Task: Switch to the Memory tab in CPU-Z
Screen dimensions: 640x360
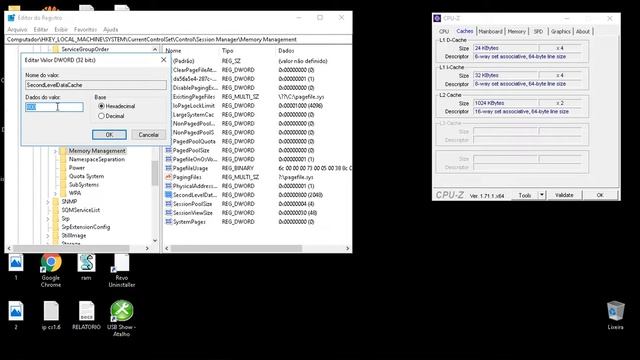Action: (517, 31)
